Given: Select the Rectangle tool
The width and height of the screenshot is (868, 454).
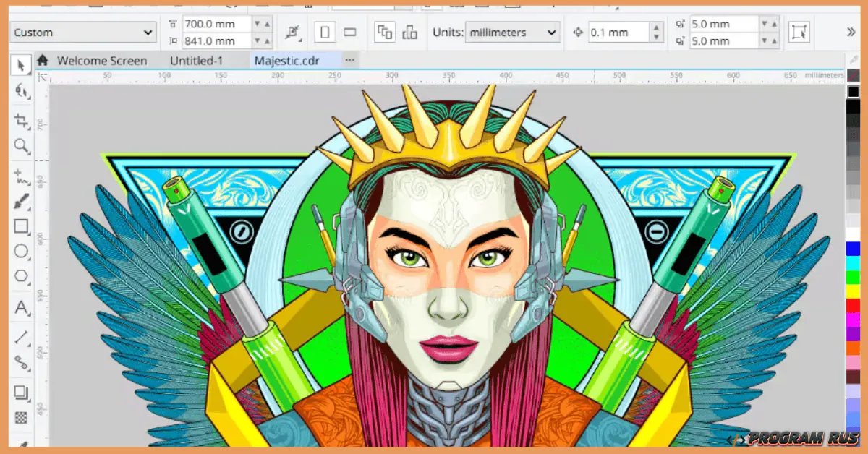Looking at the screenshot, I should [22, 227].
